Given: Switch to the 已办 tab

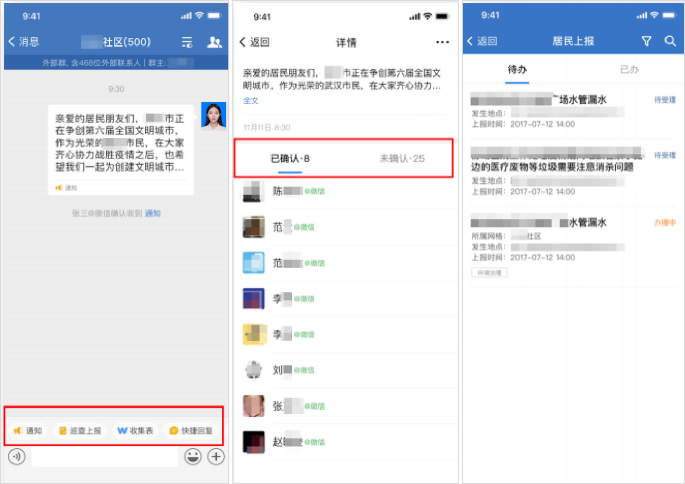Looking at the screenshot, I should pyautogui.click(x=630, y=70).
